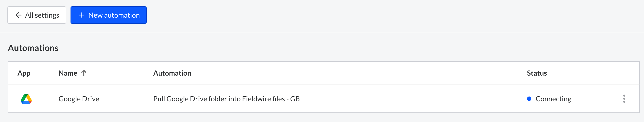Open the Pull Google Drive folder automation

tap(227, 99)
